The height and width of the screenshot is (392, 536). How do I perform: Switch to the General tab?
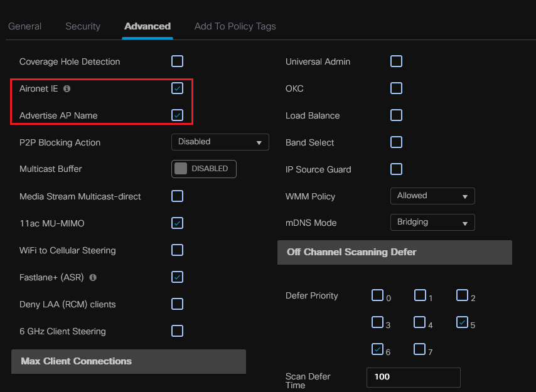25,26
